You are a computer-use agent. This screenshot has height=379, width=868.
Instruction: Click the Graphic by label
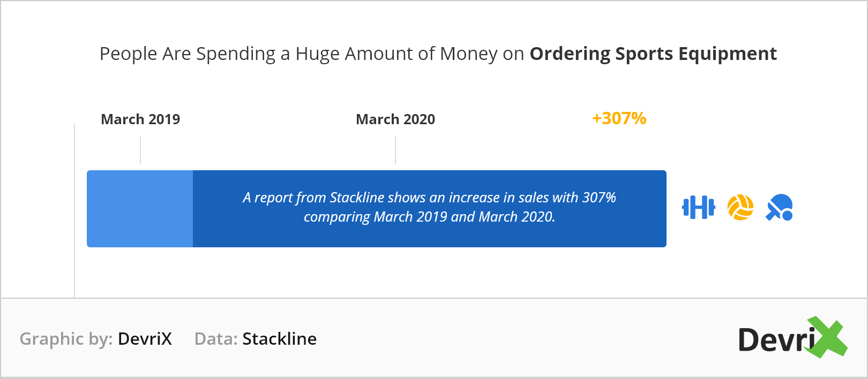point(66,339)
